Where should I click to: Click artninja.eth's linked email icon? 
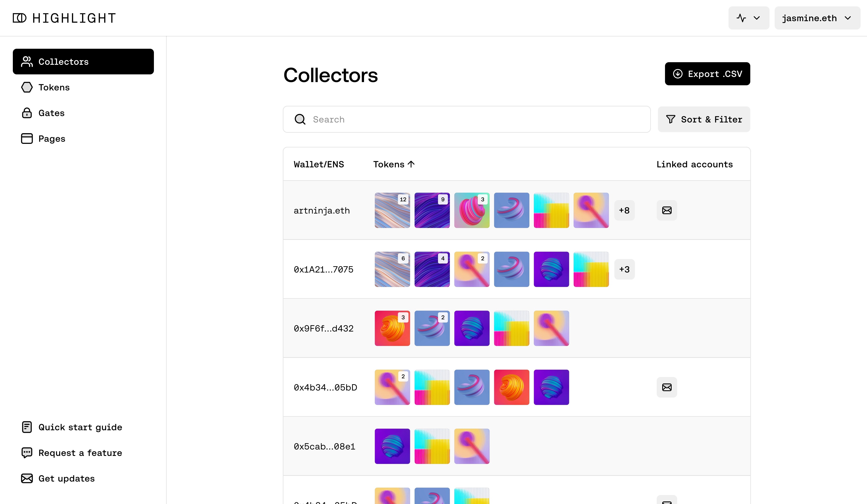pos(667,210)
